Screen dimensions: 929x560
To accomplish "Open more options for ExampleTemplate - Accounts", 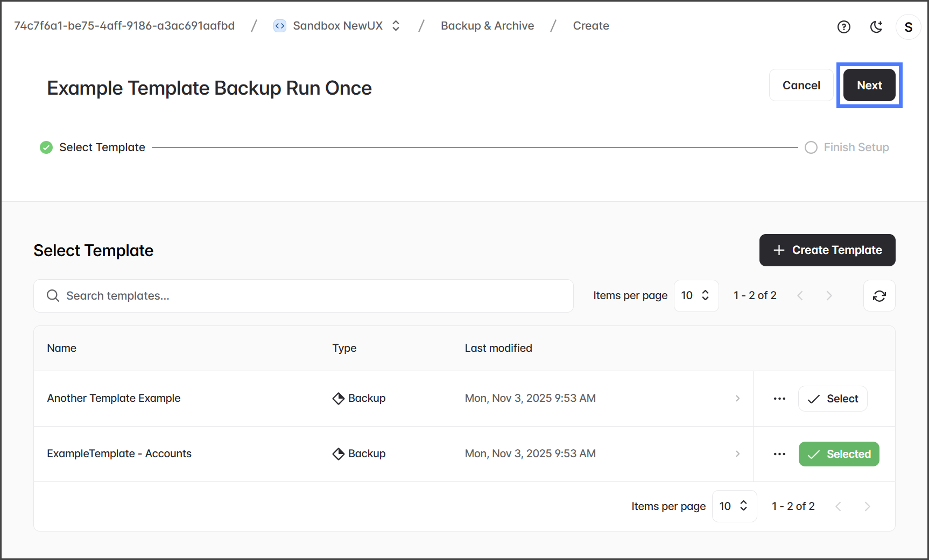I will 779,454.
